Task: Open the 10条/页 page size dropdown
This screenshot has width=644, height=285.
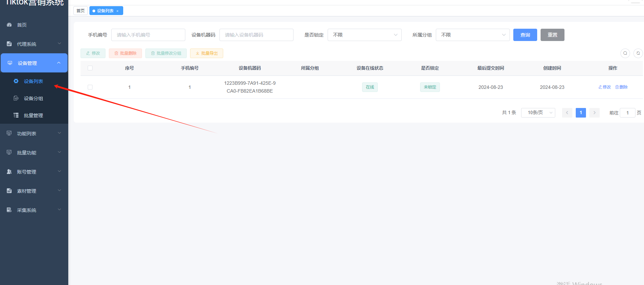Action: (538, 112)
